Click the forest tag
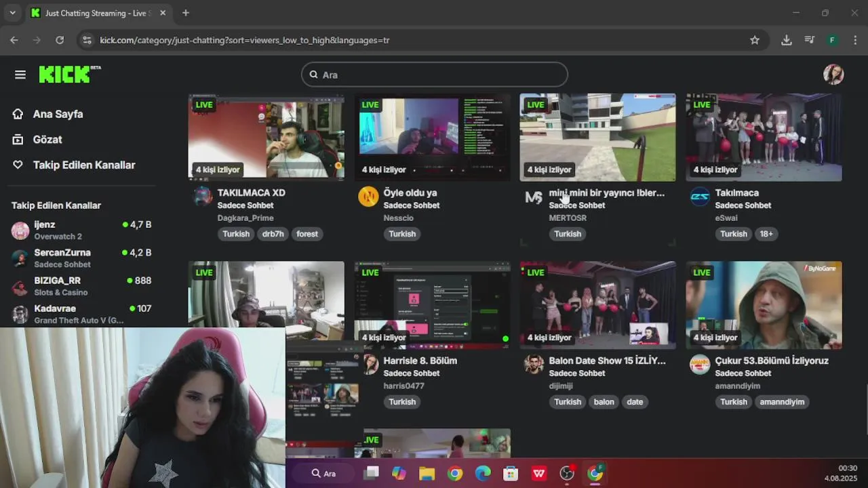Screen dimensions: 868x488 pyautogui.click(x=307, y=234)
